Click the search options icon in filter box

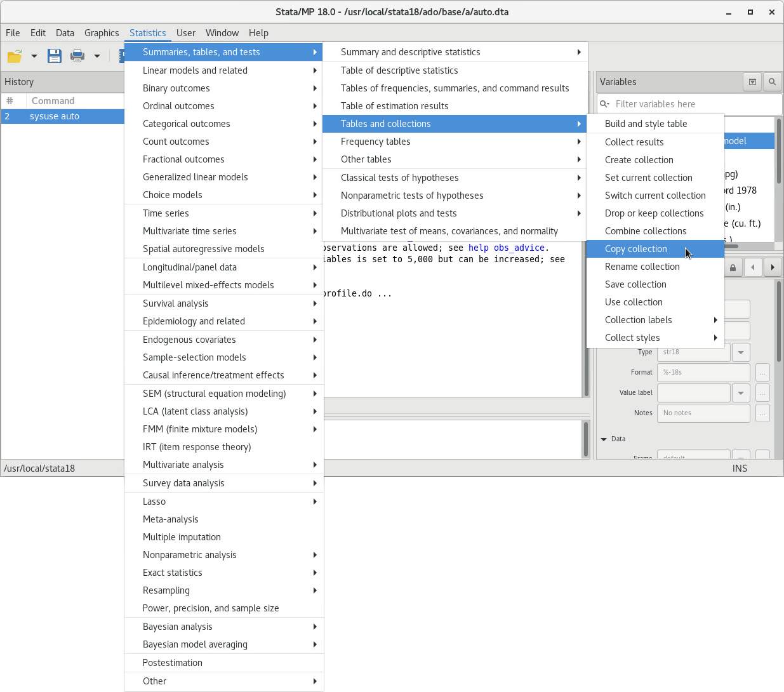click(x=604, y=104)
